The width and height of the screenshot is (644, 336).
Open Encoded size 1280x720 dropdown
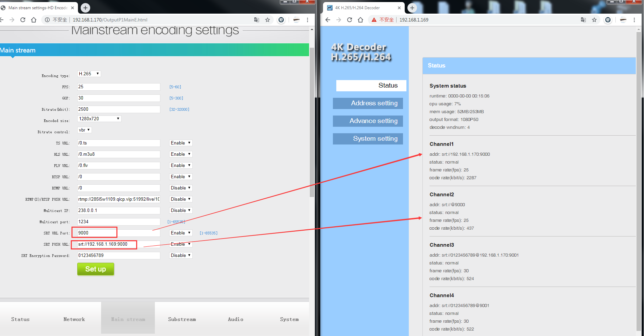click(99, 119)
